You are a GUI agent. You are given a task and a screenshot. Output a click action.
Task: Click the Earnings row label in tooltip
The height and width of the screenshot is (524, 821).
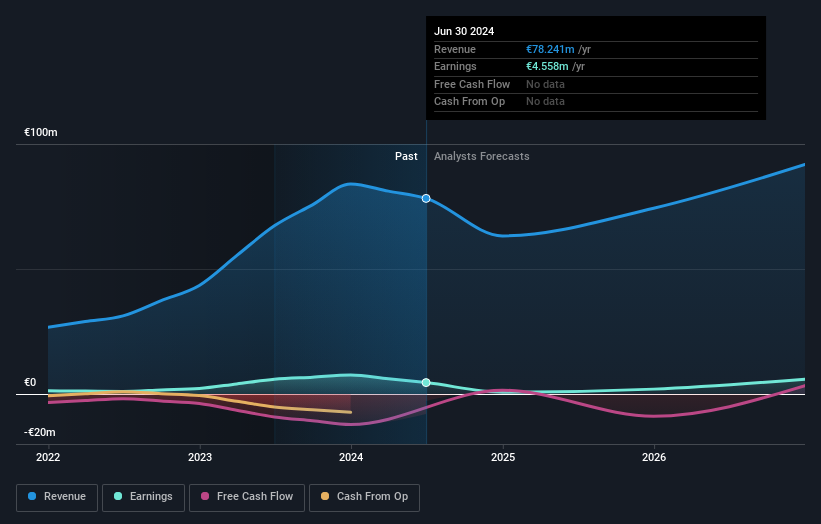456,66
